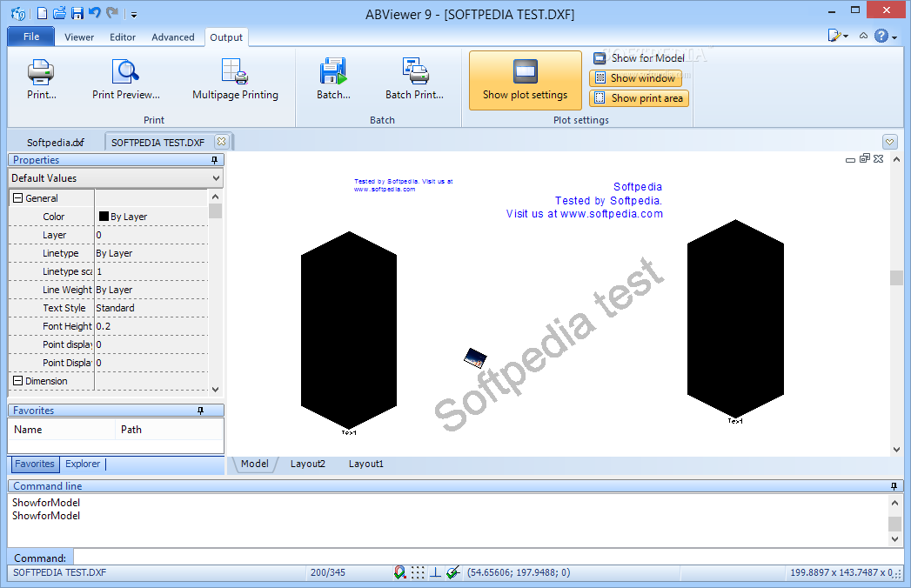
Task: Undo the last action
Action: pyautogui.click(x=95, y=13)
